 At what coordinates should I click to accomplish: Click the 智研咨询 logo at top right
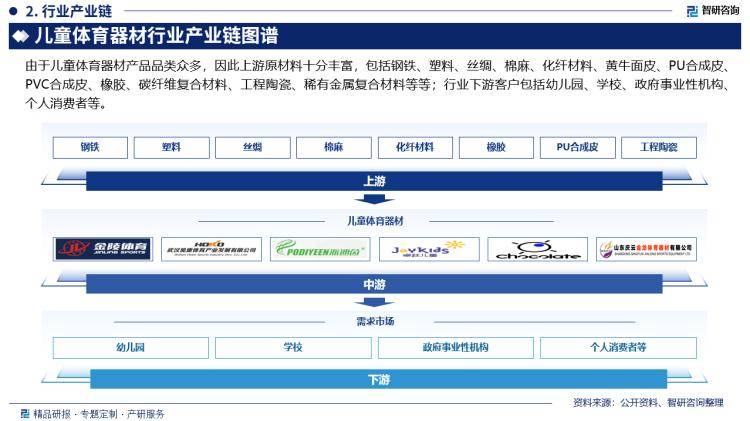click(x=713, y=11)
